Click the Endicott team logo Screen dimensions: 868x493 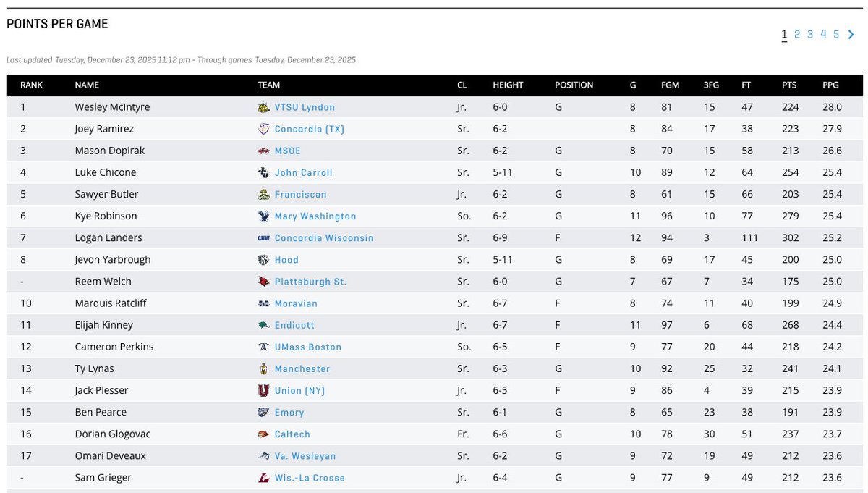pos(263,325)
